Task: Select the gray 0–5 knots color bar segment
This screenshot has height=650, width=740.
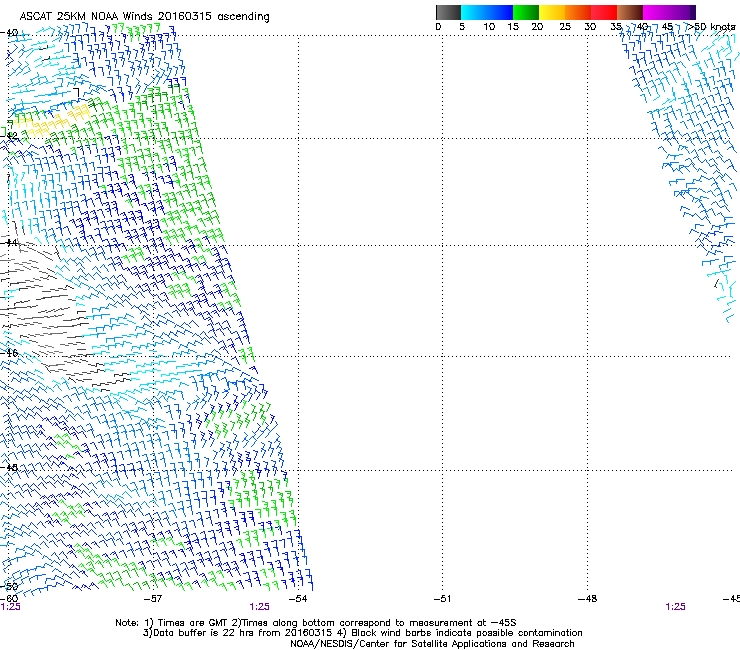Action: 448,12
